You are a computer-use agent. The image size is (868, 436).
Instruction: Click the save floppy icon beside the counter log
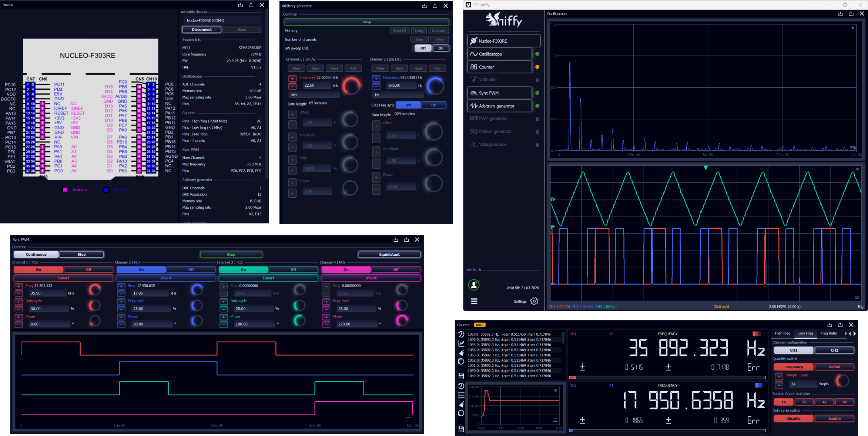[461, 376]
